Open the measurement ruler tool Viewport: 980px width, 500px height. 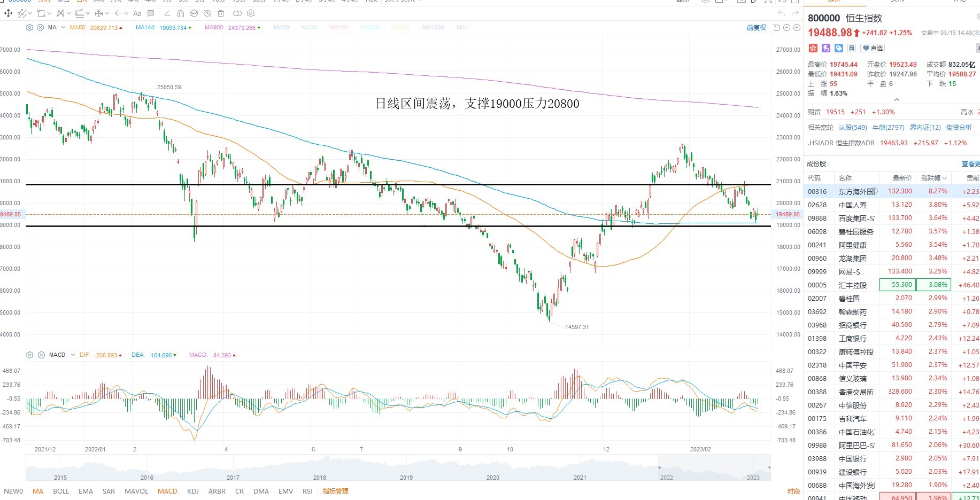(99, 13)
